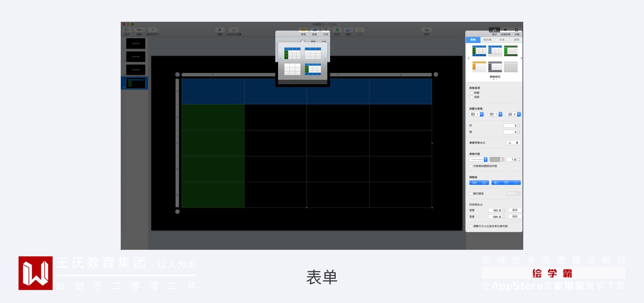This screenshot has height=303, width=644.
Task: Open the header rows count dropdown
Action: (x=495, y=114)
